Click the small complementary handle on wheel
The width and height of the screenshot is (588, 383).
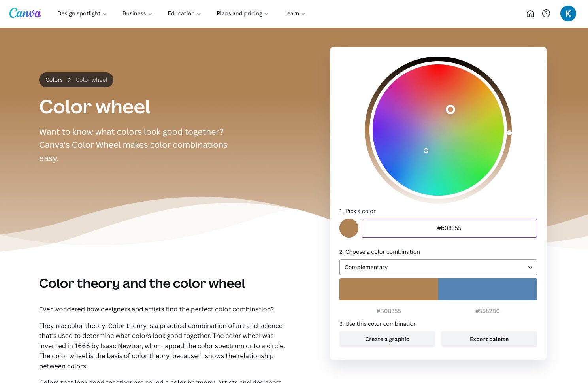[426, 151]
